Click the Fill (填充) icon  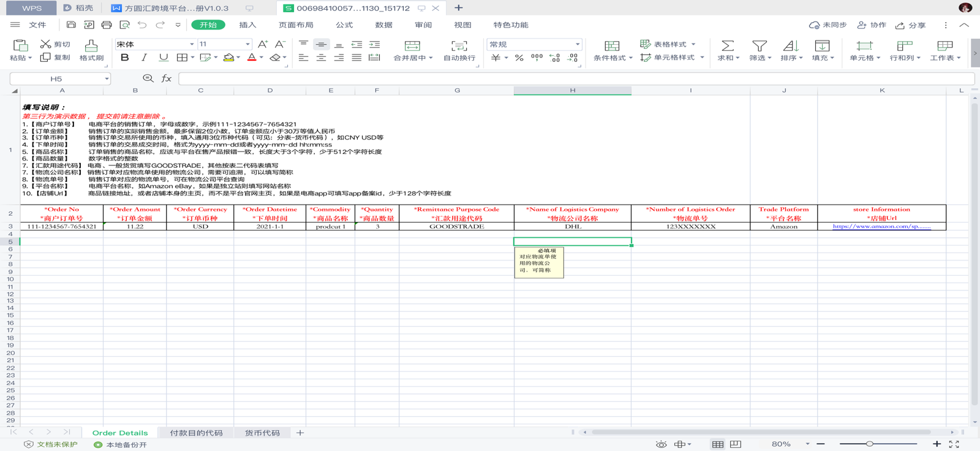click(x=822, y=46)
